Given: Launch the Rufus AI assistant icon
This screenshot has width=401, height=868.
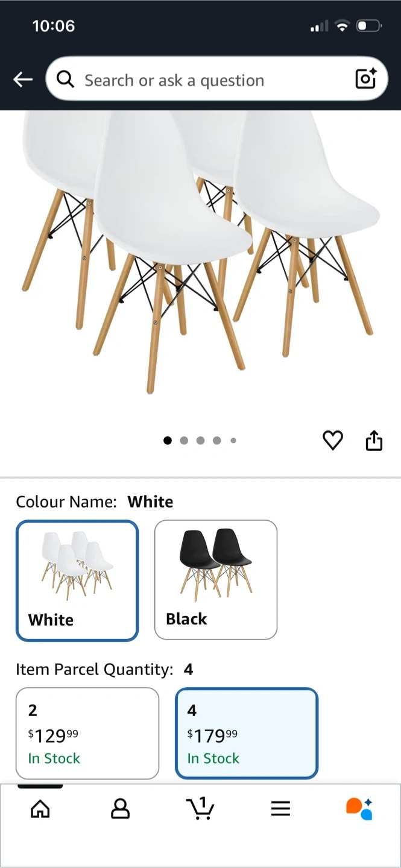Looking at the screenshot, I should coord(359,808).
